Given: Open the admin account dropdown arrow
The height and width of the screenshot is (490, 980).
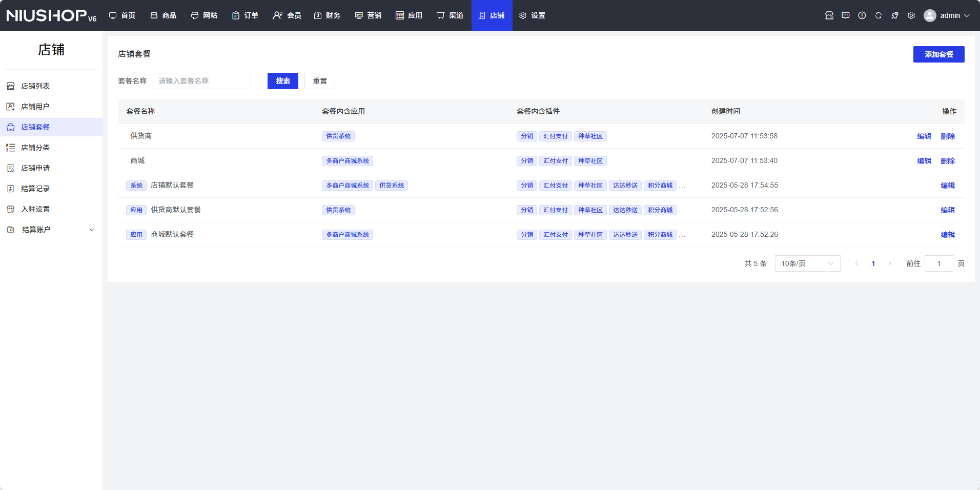Looking at the screenshot, I should click(x=967, y=15).
